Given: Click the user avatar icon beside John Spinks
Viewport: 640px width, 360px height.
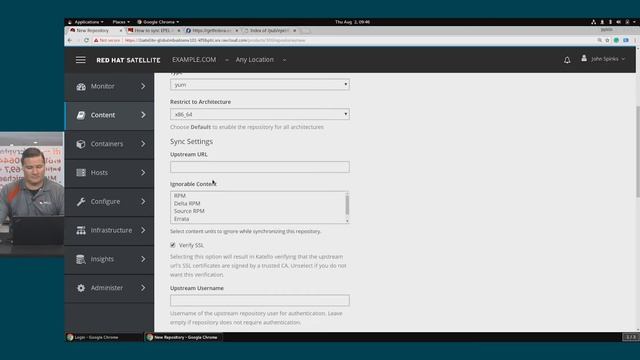Looking at the screenshot, I should 584,59.
